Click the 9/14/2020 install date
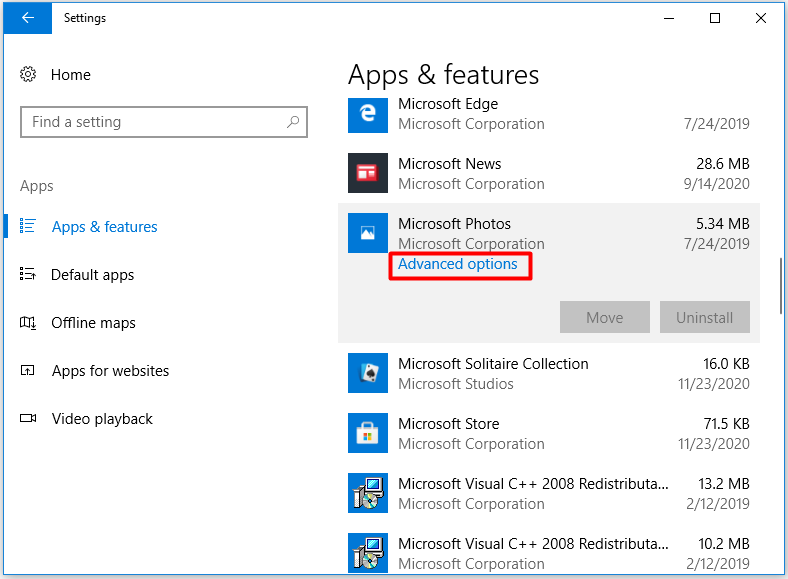 pos(717,184)
